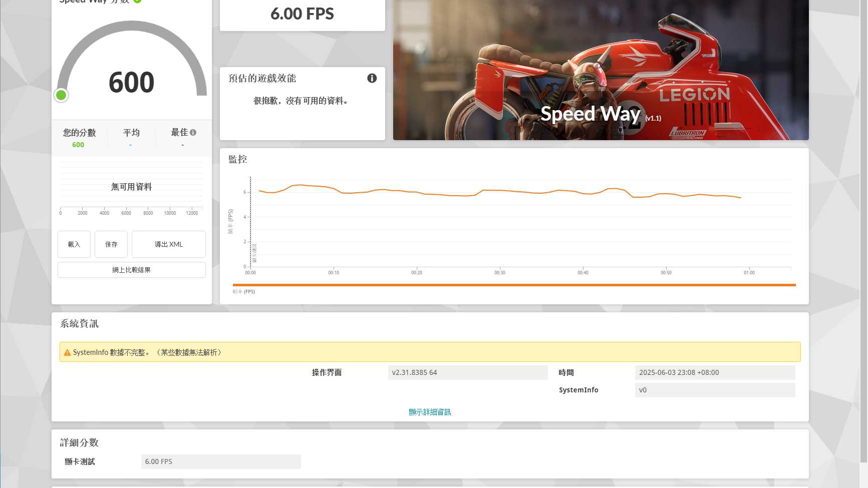The image size is (868, 488).
Task: Select the green score indicator on gauge
Action: (x=61, y=95)
